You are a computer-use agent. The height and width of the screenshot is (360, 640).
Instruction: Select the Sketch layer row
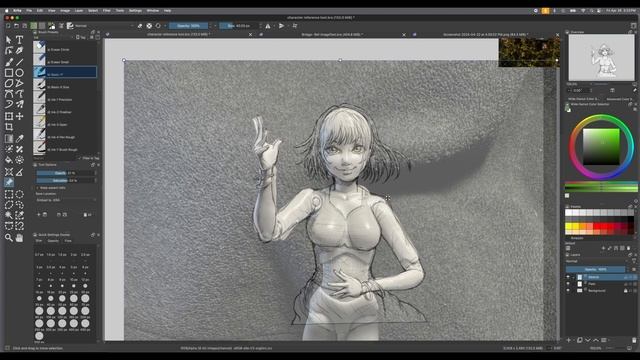[601, 277]
